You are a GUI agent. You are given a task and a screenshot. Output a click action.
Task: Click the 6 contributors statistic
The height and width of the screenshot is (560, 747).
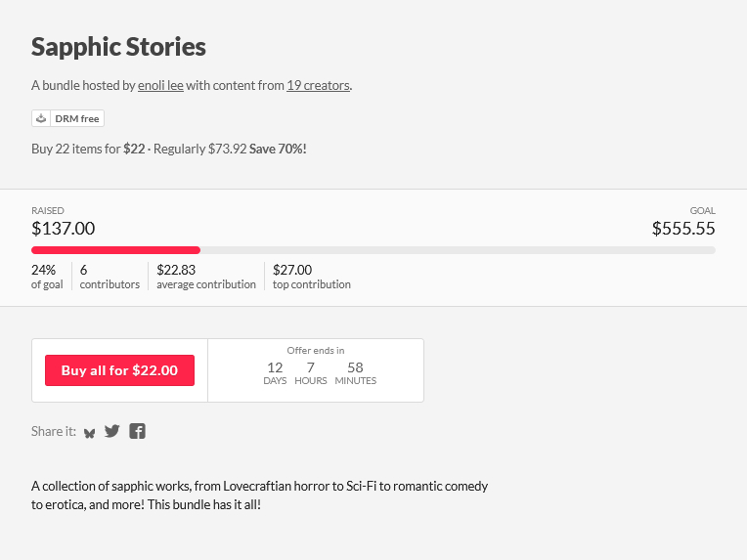(109, 277)
